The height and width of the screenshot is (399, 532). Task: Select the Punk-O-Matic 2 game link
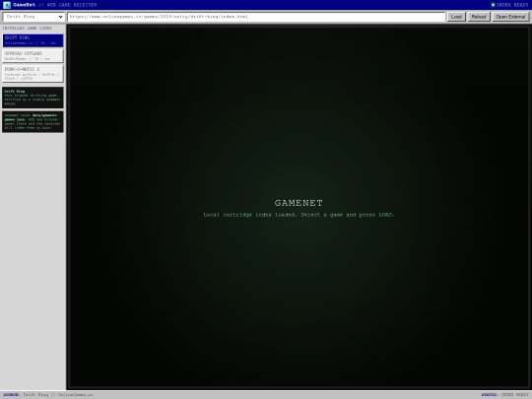pos(33,74)
